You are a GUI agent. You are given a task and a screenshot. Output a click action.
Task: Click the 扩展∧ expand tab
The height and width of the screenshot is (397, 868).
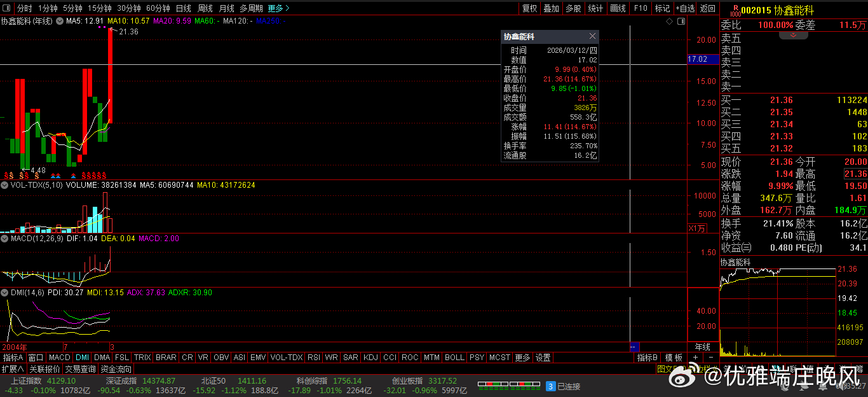(x=13, y=369)
